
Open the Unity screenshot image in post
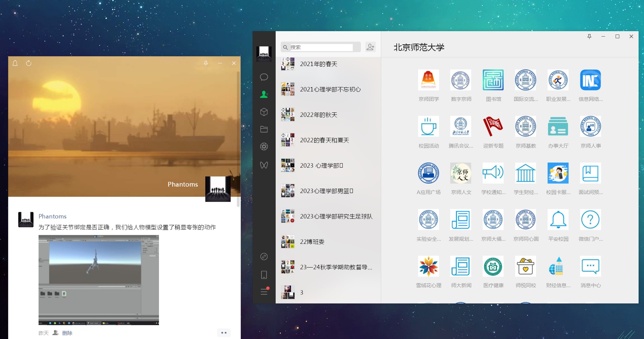(x=98, y=280)
